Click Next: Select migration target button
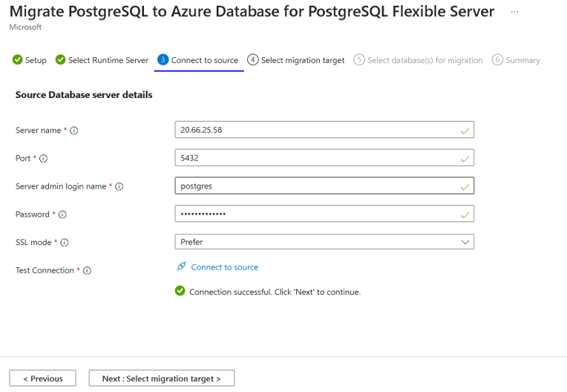 [162, 378]
